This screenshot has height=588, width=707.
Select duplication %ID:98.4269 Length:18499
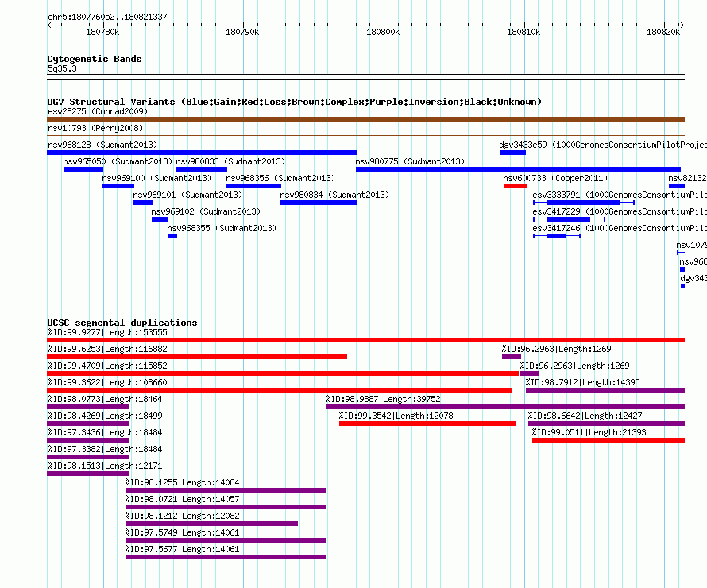click(x=88, y=424)
